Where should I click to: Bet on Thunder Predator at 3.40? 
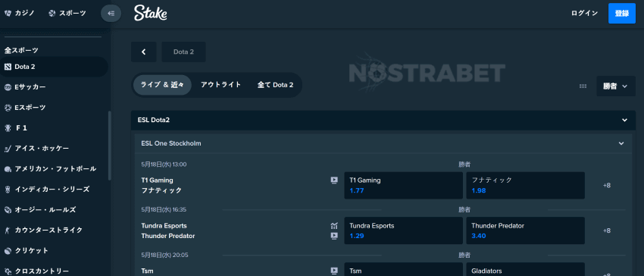coord(526,231)
